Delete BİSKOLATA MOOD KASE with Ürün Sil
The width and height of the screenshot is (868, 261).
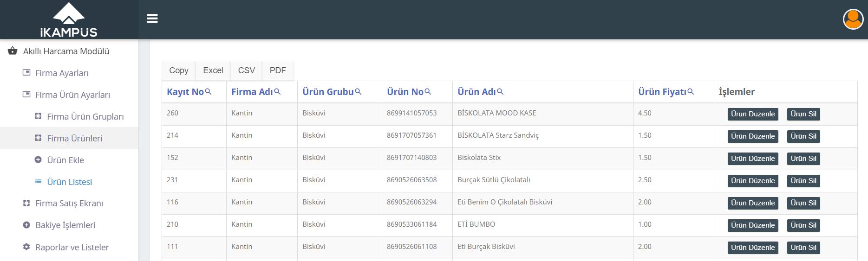coord(803,114)
